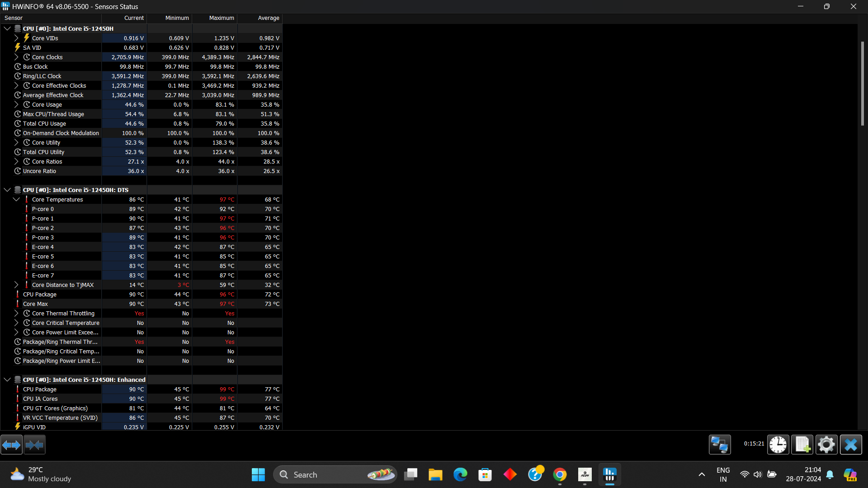The width and height of the screenshot is (868, 488).
Task: Select the Core Max row
Action: 141,304
